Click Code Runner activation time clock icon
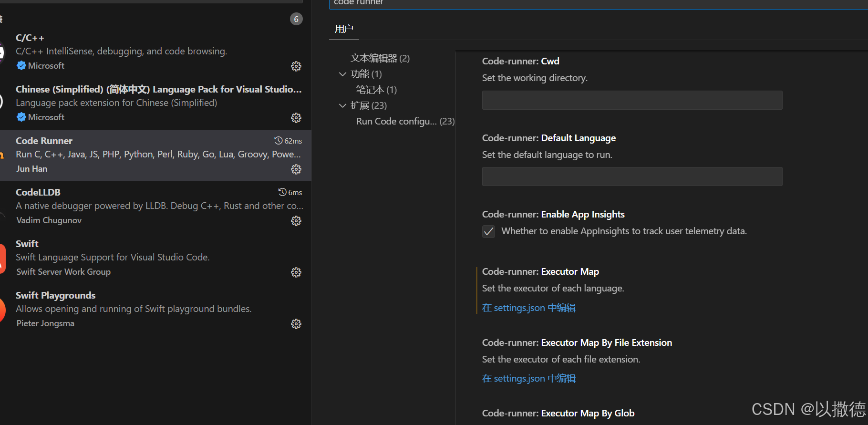The image size is (868, 425). [x=279, y=141]
